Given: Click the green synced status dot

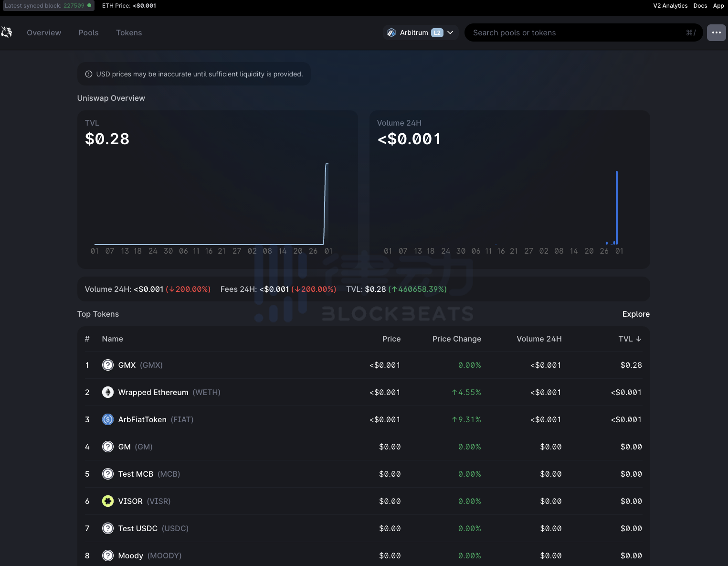Looking at the screenshot, I should (89, 5).
